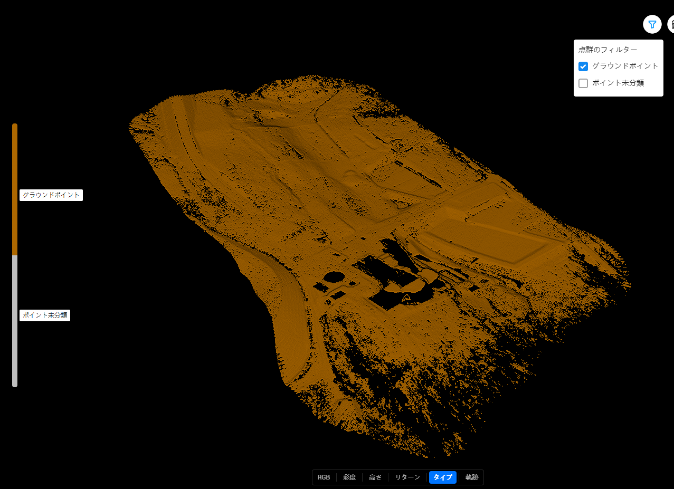Click the point cloud filter funnel icon
The height and width of the screenshot is (489, 674).
[x=652, y=24]
